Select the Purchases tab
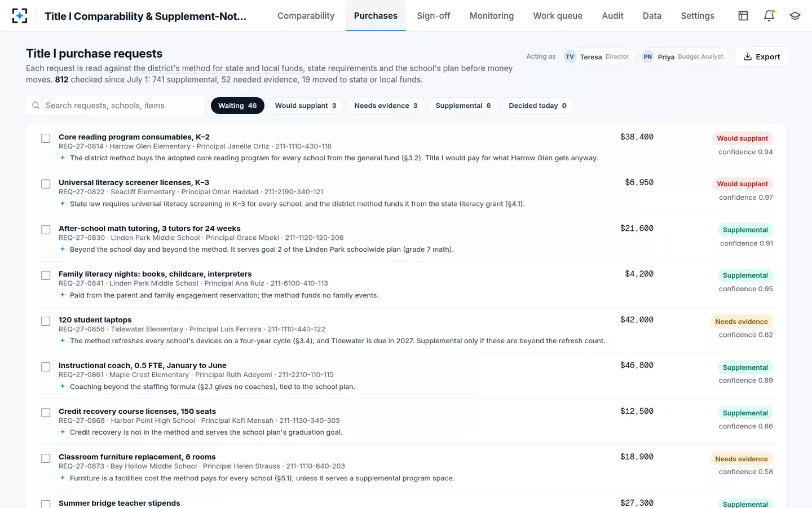812x508 pixels. click(x=376, y=16)
